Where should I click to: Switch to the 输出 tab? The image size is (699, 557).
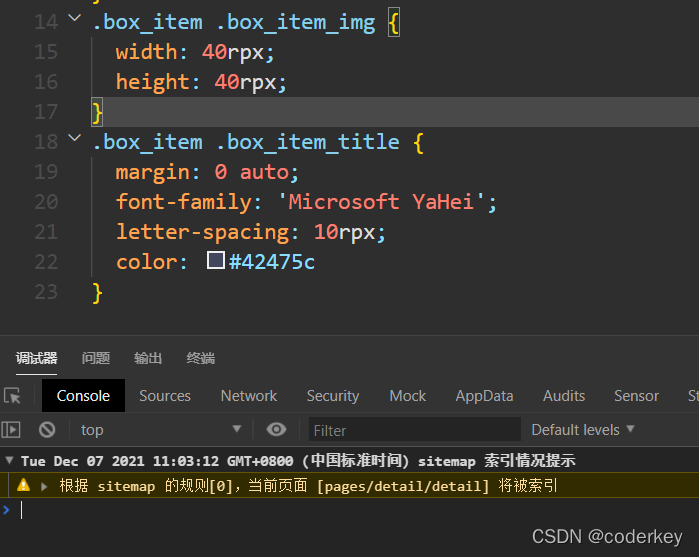[x=148, y=358]
